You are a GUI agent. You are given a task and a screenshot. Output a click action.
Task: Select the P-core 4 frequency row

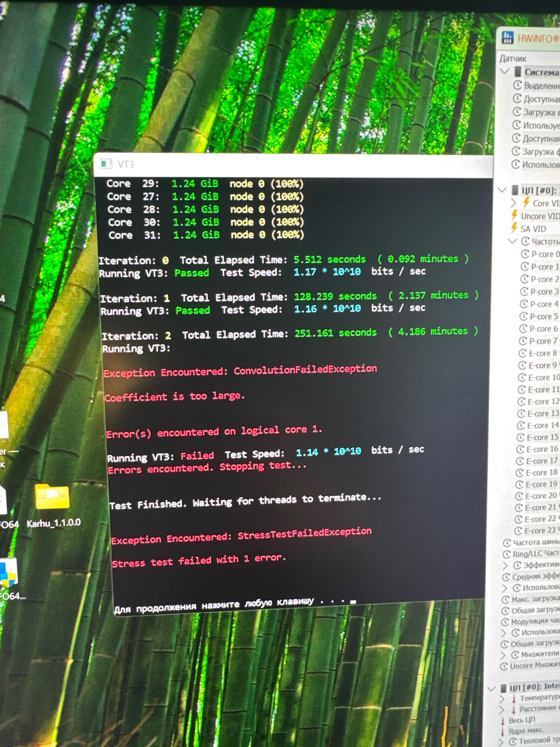coord(544,304)
